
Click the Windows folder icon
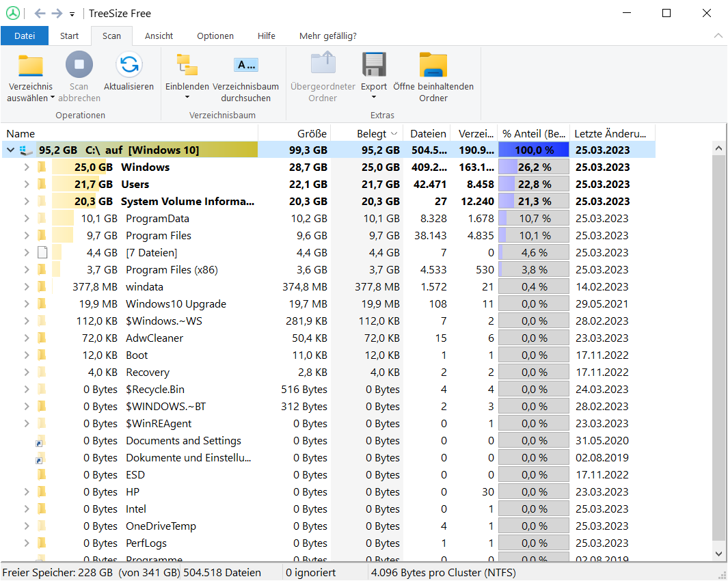(x=42, y=167)
